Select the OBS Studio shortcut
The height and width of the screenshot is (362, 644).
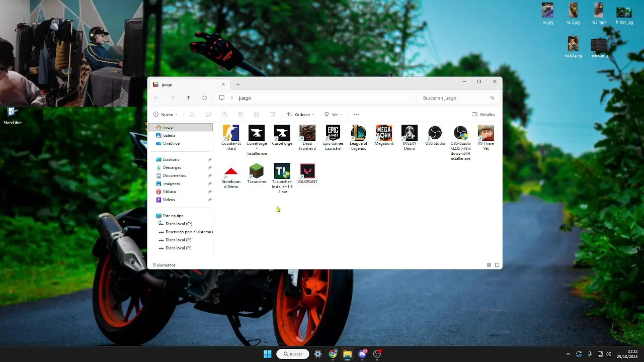click(435, 136)
